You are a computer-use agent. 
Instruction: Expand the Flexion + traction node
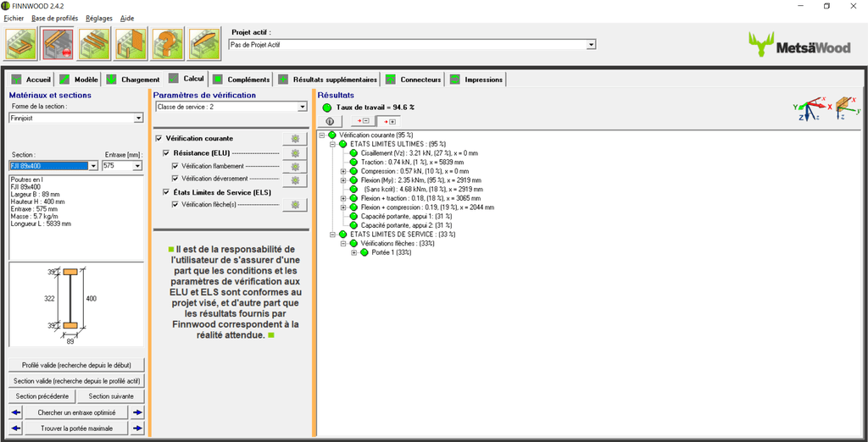[x=343, y=198]
